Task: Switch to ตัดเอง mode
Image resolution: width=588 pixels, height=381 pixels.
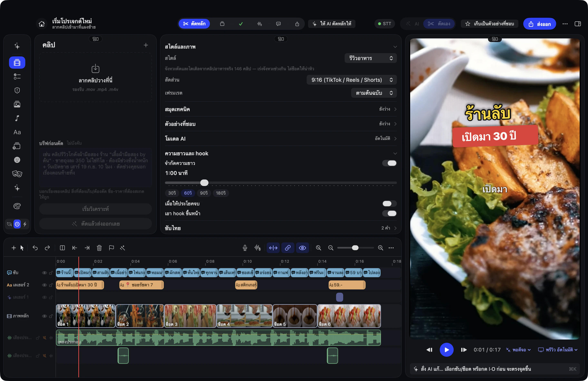Action: [439, 24]
